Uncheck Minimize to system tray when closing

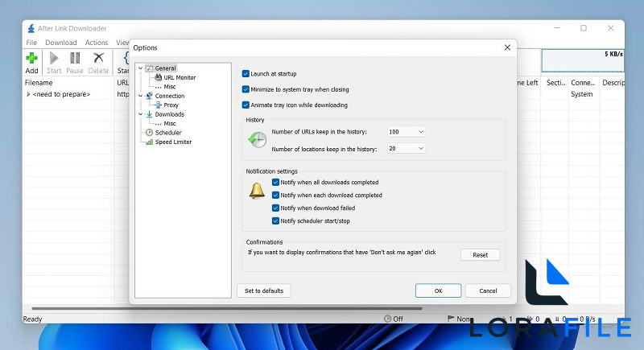246,89
